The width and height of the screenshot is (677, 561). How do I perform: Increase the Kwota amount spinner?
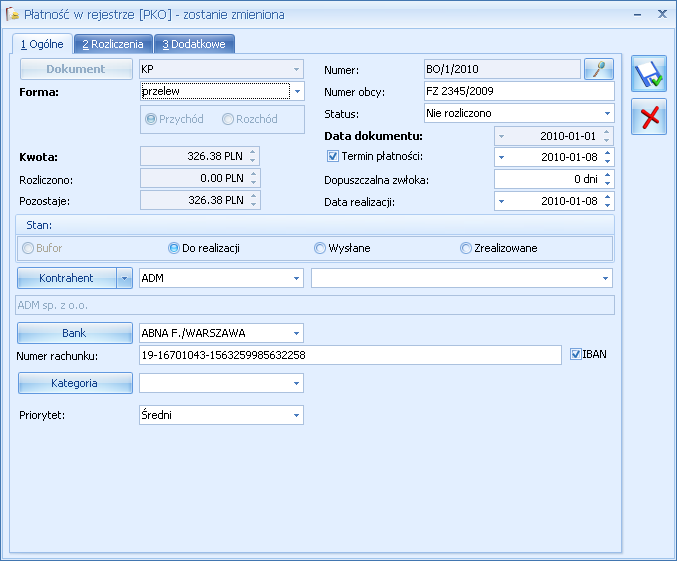(253, 152)
